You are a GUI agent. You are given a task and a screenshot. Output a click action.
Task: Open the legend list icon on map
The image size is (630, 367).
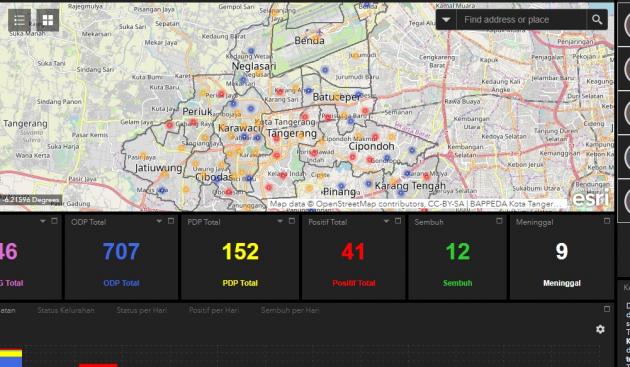[19, 20]
